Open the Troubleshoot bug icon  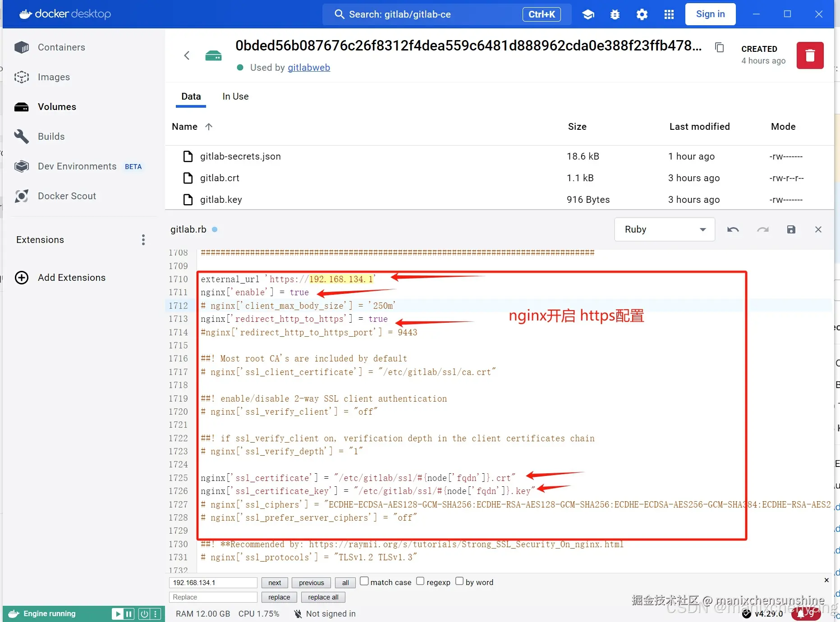615,14
